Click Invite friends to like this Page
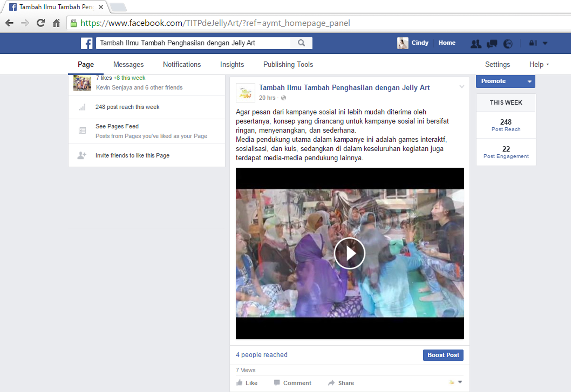The height and width of the screenshot is (392, 571). pyautogui.click(x=132, y=155)
